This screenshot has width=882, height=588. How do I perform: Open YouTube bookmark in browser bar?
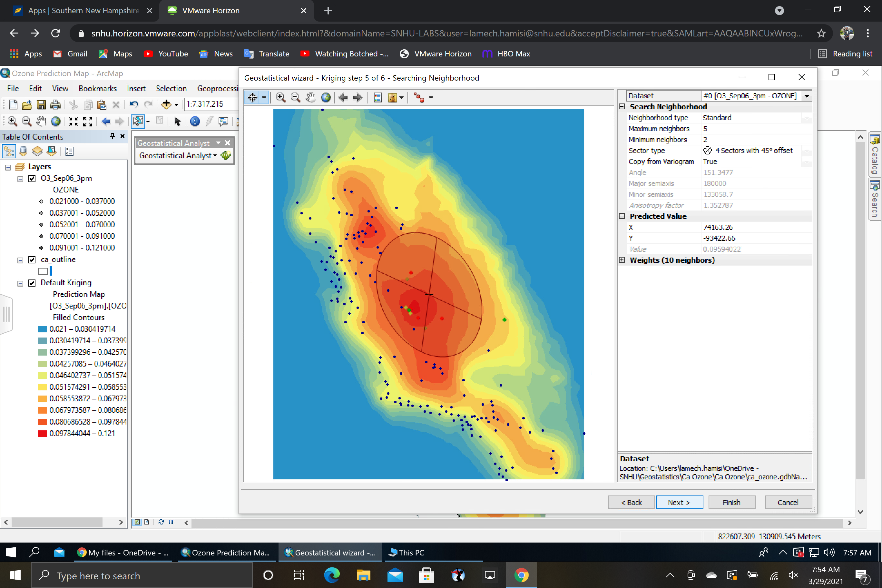166,54
